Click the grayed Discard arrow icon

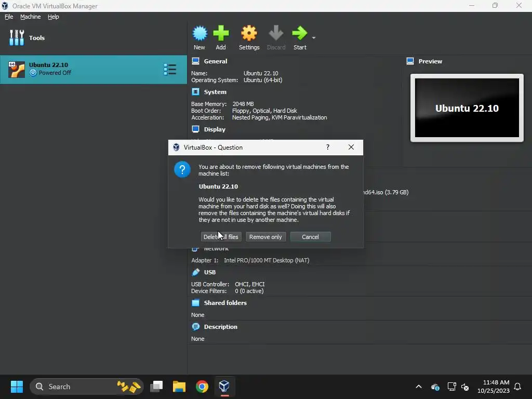tap(276, 33)
